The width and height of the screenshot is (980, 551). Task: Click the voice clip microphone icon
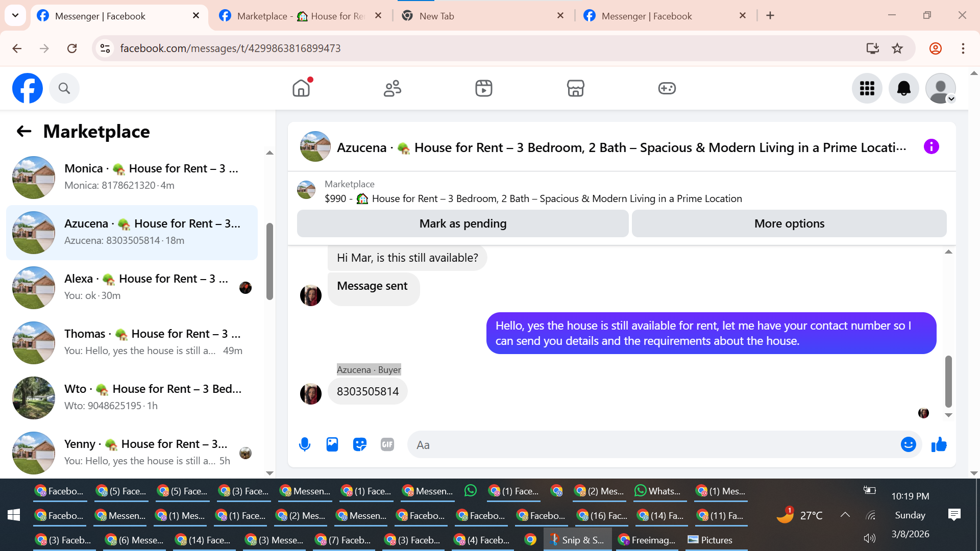305,444
